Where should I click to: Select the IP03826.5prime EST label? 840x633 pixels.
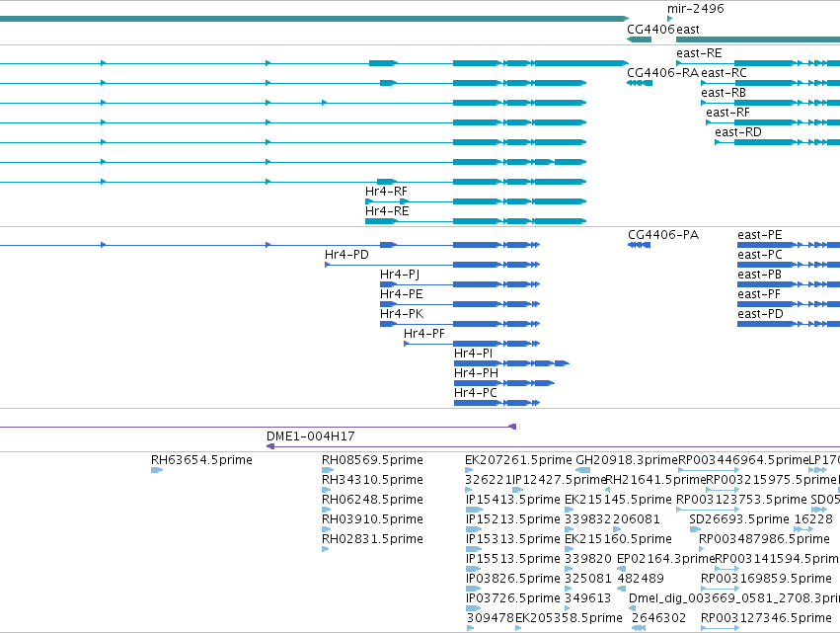pyautogui.click(x=512, y=579)
